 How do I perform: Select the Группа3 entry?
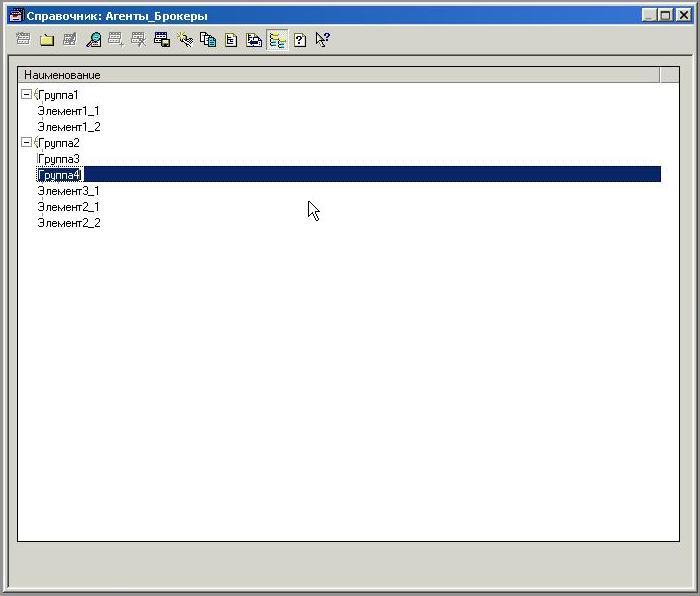58,159
